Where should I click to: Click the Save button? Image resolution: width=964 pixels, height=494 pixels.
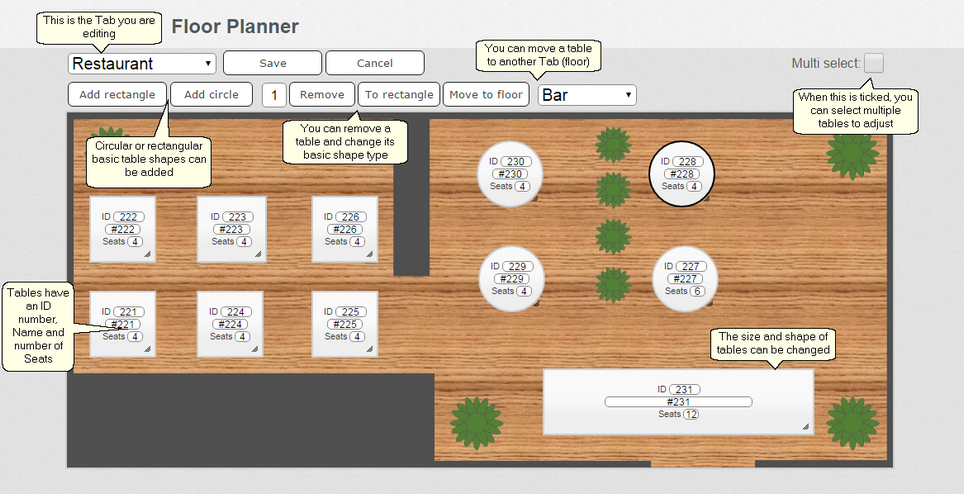272,63
